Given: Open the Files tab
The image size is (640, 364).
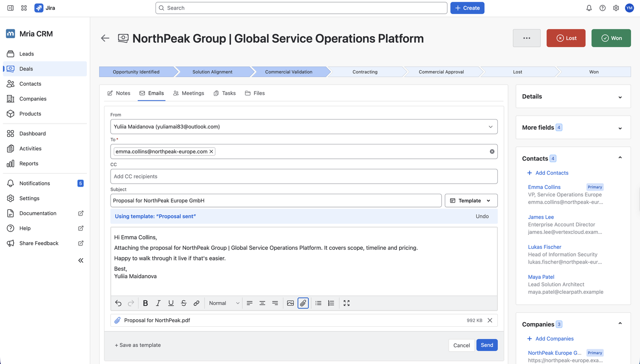Looking at the screenshot, I should tap(255, 93).
